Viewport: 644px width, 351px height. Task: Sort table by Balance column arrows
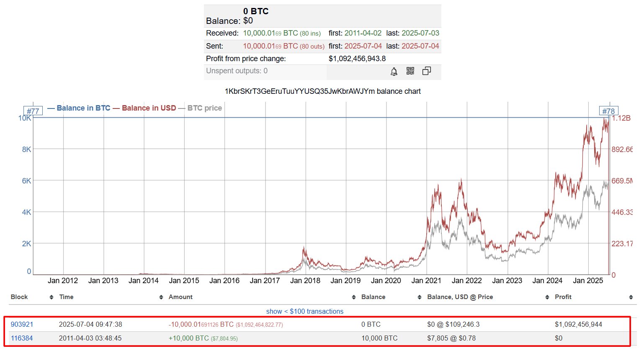(x=420, y=297)
